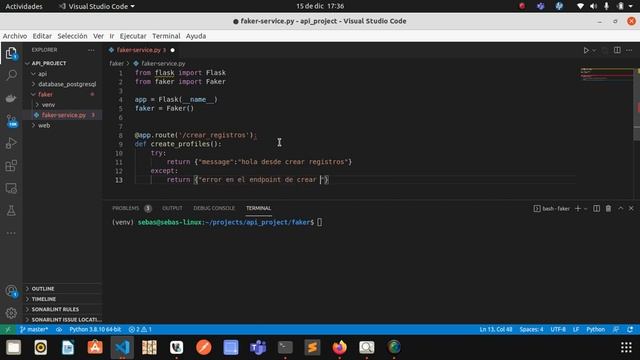Collapse the api folder

(62, 74)
